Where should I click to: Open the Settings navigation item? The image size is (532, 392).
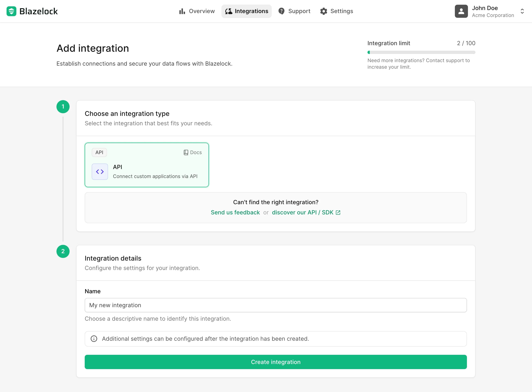click(x=336, y=11)
